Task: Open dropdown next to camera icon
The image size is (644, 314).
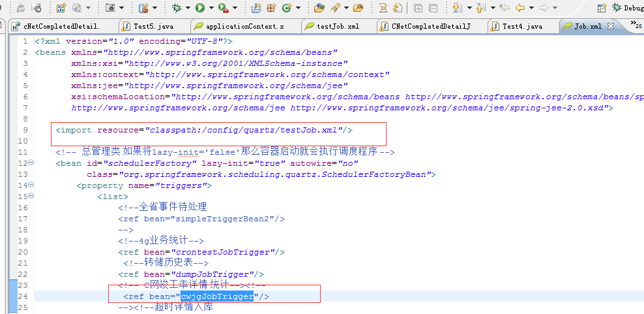Action: tap(121, 7)
